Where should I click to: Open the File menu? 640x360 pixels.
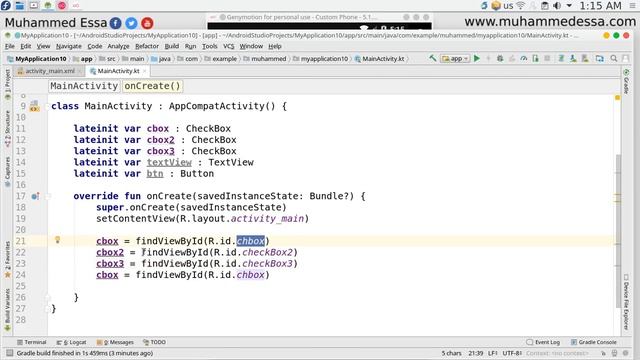(x=10, y=46)
